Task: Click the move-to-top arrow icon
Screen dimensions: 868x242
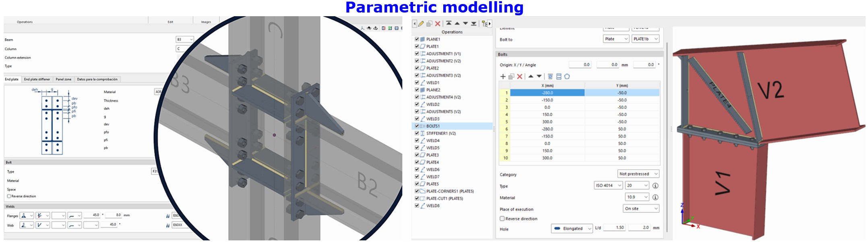Action: (x=449, y=23)
